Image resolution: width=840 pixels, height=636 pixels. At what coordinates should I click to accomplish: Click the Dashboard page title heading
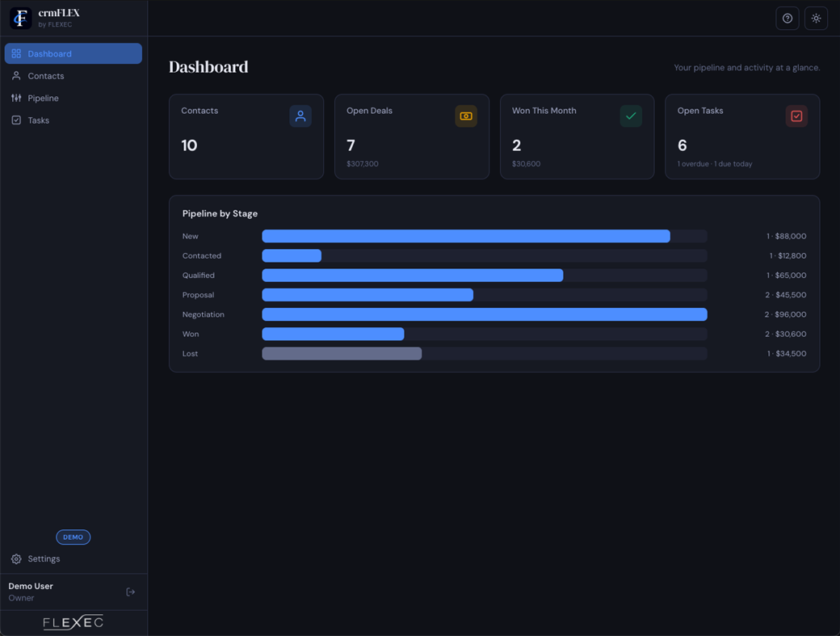(208, 67)
